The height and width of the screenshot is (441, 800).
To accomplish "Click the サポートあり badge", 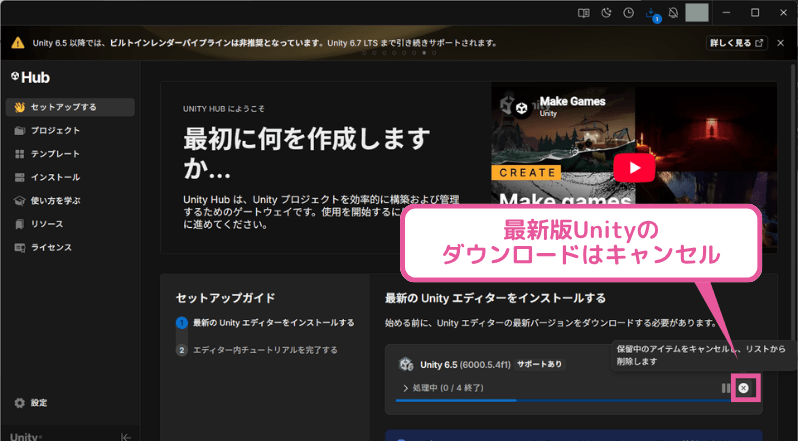I will (539, 364).
